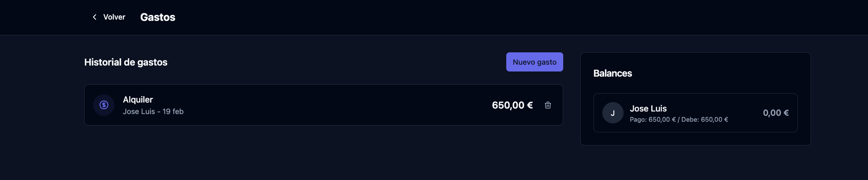This screenshot has height=180, width=868.
Task: Click the word gastos in history heading
Action: point(152,62)
